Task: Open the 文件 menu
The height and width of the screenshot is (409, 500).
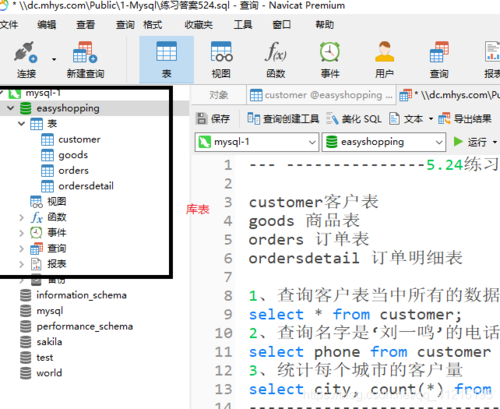Action: click(x=9, y=25)
